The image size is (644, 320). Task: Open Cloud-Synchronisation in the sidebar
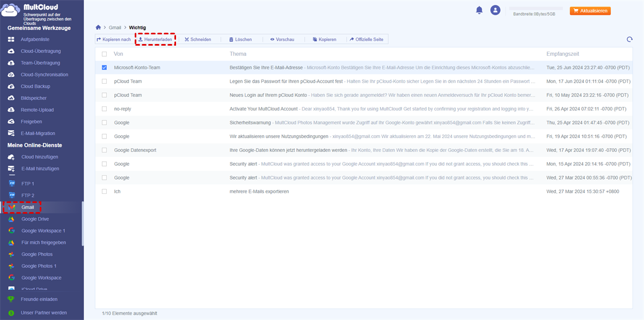[45, 75]
